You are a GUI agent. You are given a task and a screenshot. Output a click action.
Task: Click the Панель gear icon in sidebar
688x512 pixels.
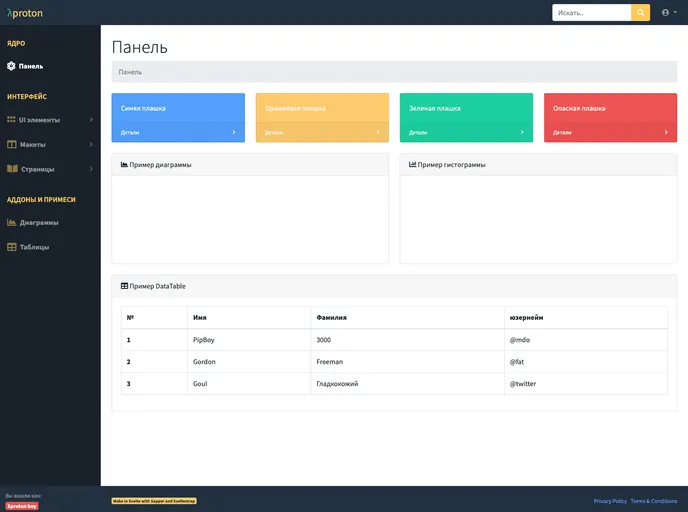(x=11, y=66)
